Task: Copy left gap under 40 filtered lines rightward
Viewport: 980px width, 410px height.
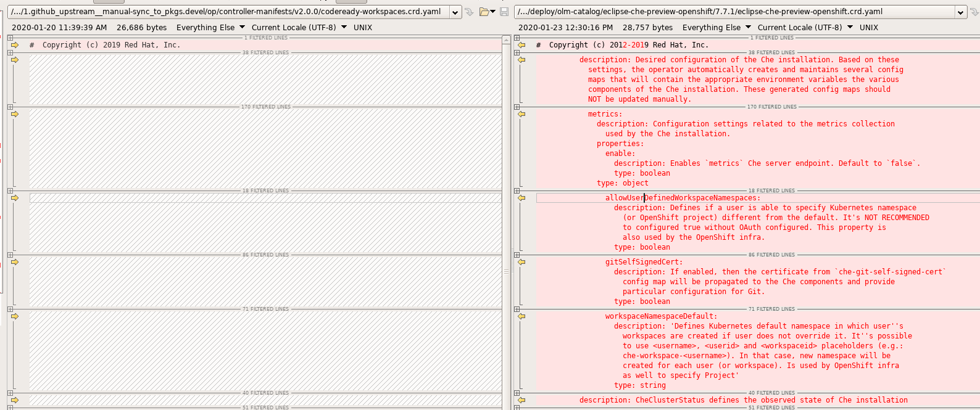Action: (x=15, y=400)
